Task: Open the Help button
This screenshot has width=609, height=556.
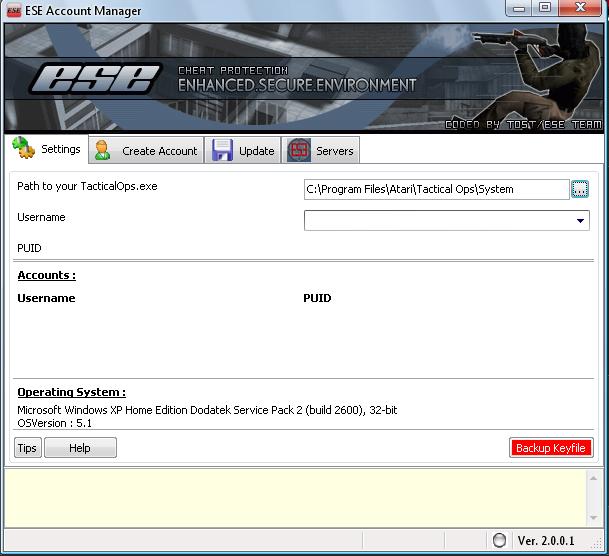Action: click(80, 448)
